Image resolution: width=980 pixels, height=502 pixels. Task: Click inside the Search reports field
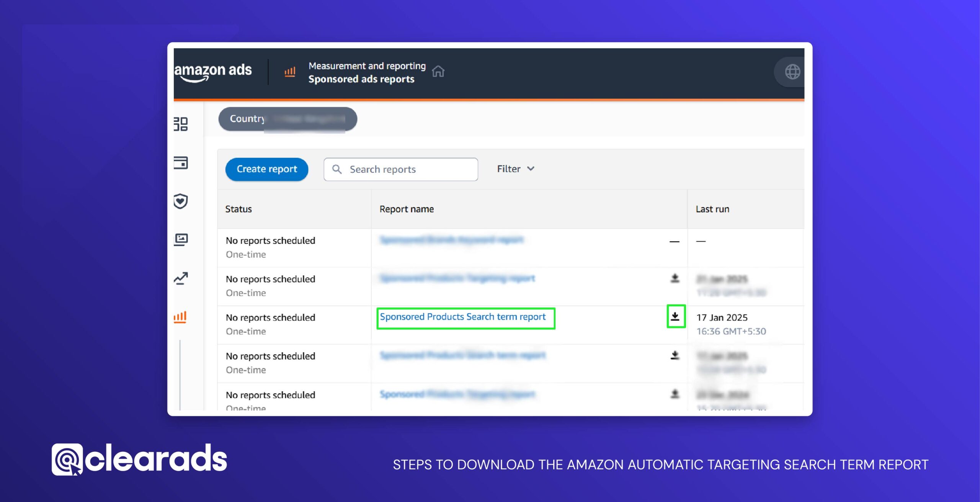[402, 169]
